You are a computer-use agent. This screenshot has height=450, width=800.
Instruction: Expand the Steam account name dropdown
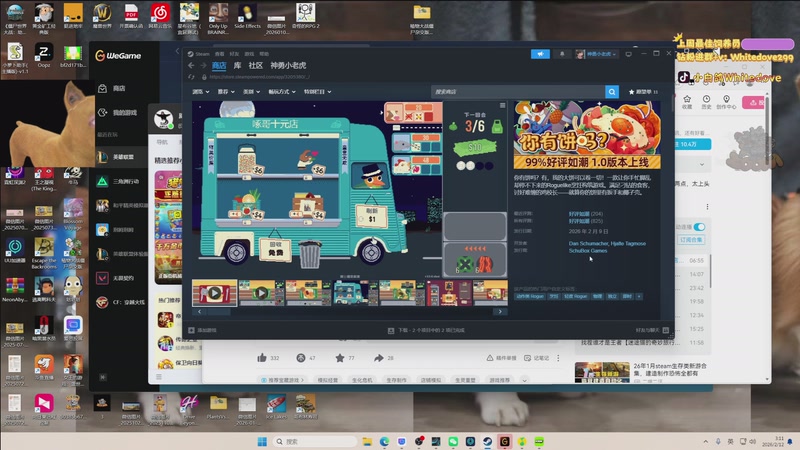click(x=601, y=54)
